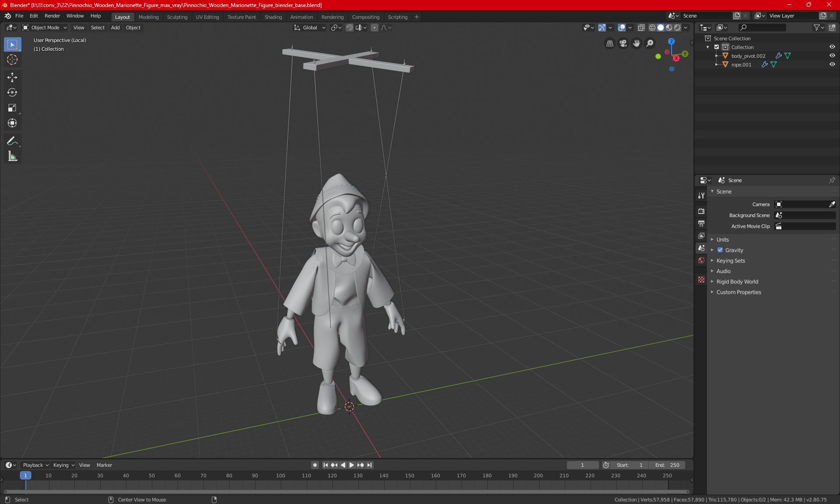This screenshot has width=840, height=504.
Task: Open the Output properties tab
Action: coord(701,224)
